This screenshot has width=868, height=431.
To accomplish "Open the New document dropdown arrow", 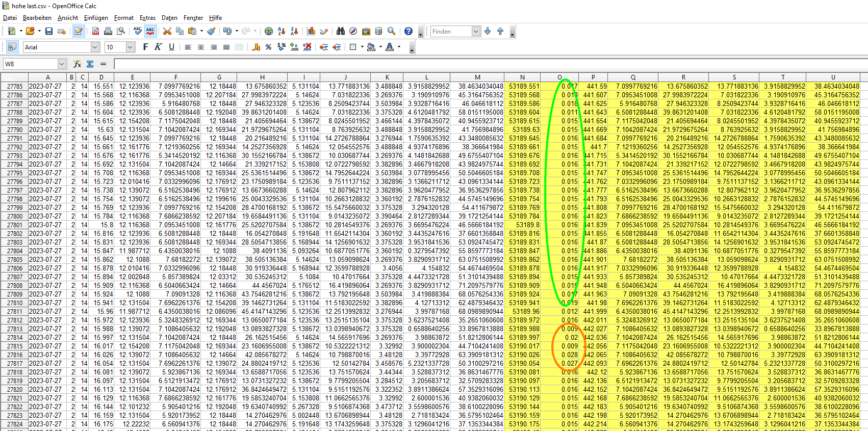I will 21,31.
